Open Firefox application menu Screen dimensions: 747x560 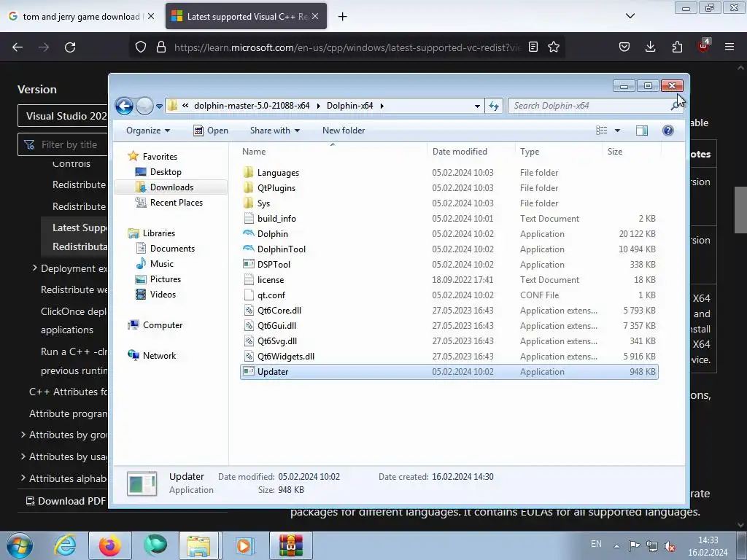729,47
